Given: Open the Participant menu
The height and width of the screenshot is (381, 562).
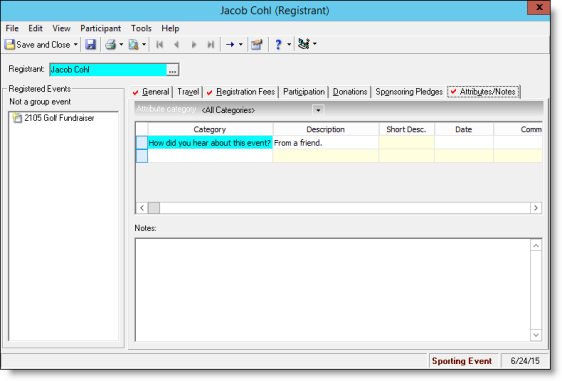Looking at the screenshot, I should point(100,28).
